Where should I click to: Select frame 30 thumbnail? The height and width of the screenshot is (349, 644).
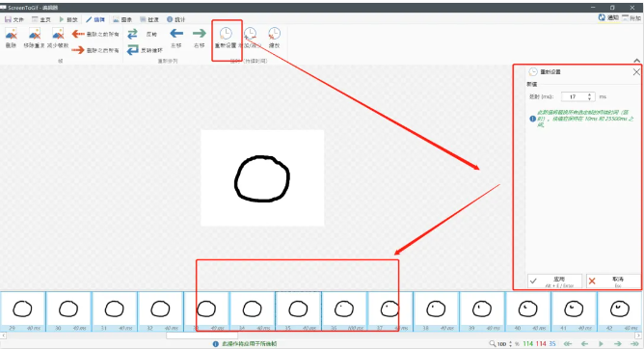point(68,311)
